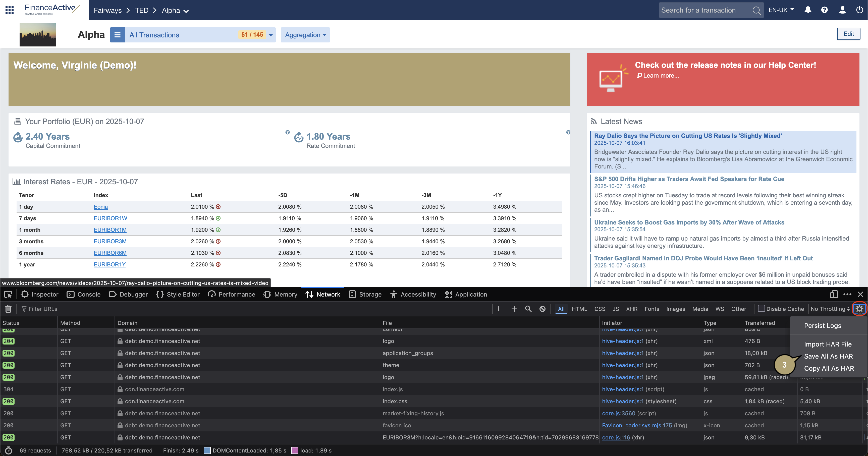The width and height of the screenshot is (868, 456).
Task: Clear network requests with the trash icon
Action: [8, 309]
